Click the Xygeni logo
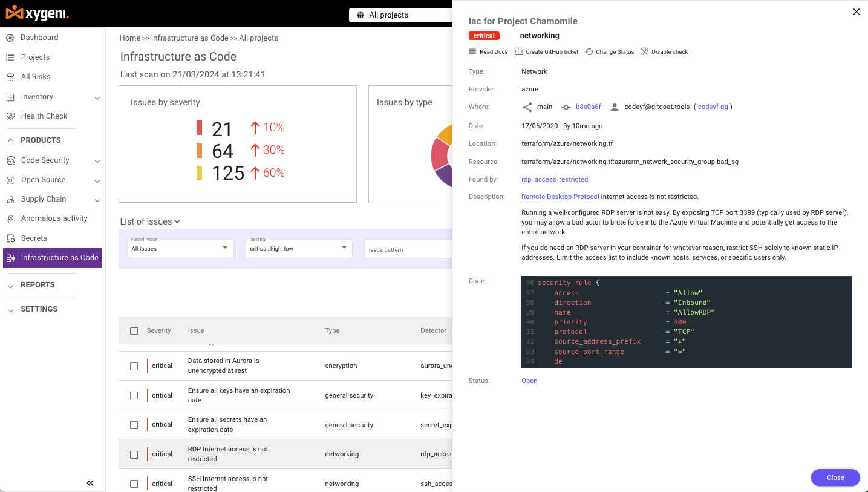Screen dimensions: 868x492 click(x=36, y=13)
